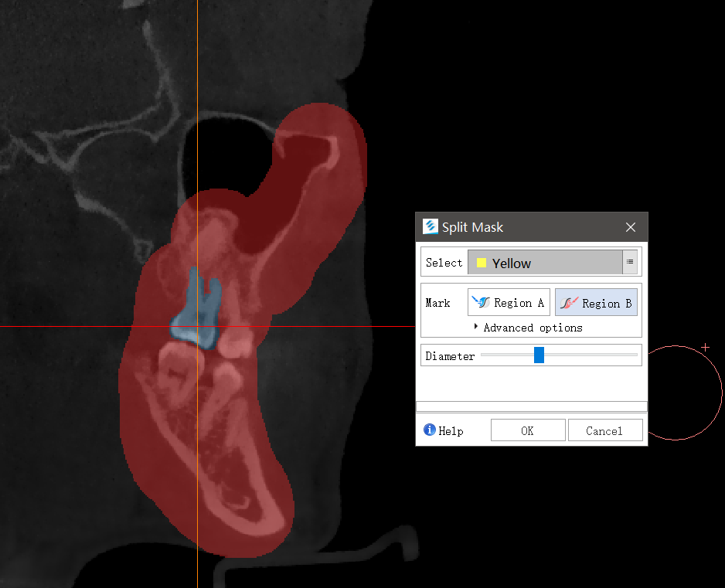Viewport: 725px width, 588px height.
Task: Click the Diameter label
Action: [450, 356]
